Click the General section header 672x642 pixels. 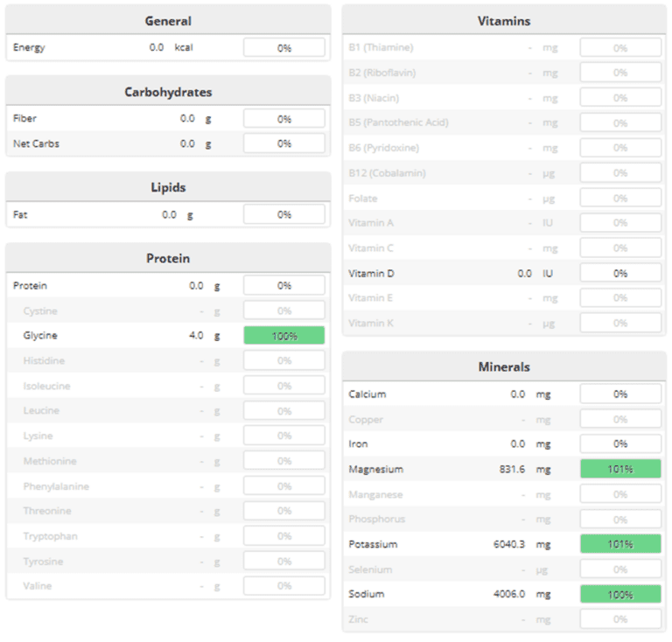point(168,21)
